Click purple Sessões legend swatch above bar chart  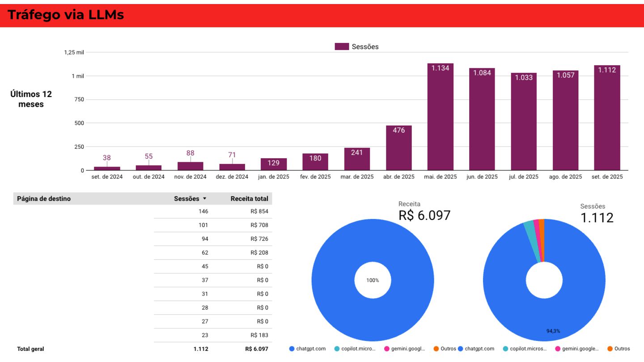[342, 46]
